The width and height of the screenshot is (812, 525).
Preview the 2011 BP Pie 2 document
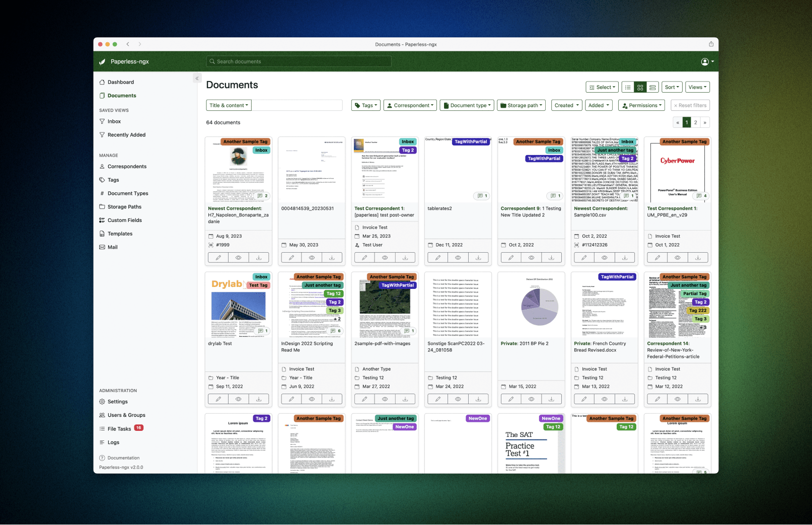coord(531,399)
